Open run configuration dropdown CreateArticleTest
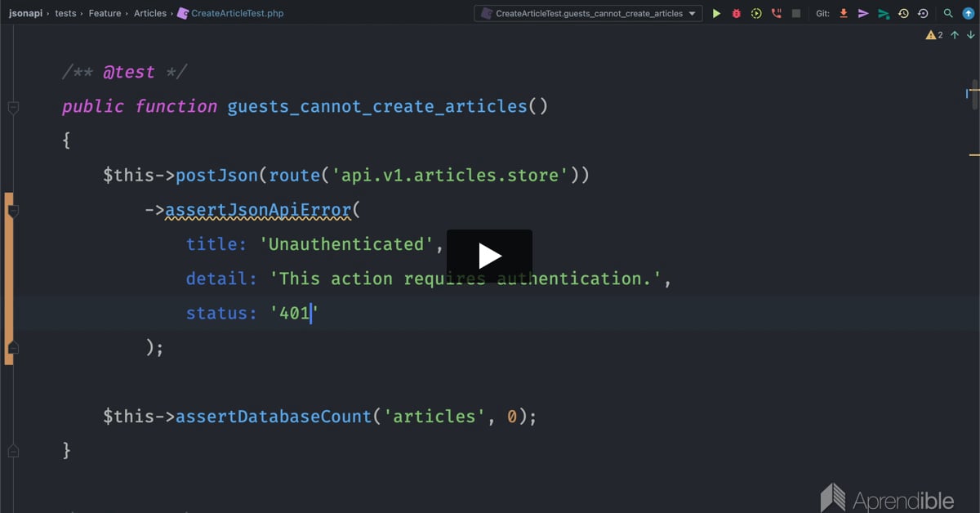The height and width of the screenshot is (513, 980). (x=588, y=13)
